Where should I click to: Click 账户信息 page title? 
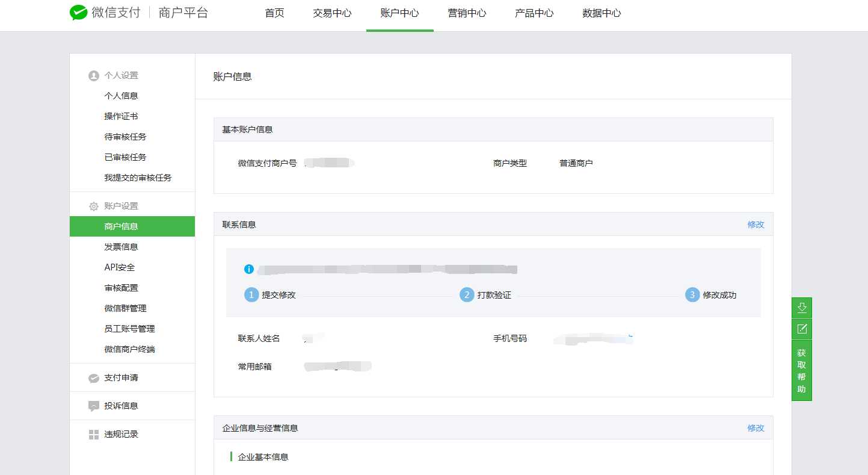(x=232, y=76)
